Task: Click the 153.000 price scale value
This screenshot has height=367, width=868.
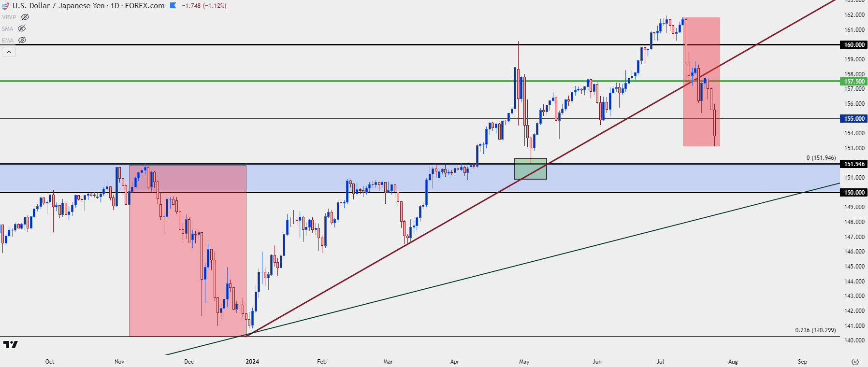Action: [854, 148]
